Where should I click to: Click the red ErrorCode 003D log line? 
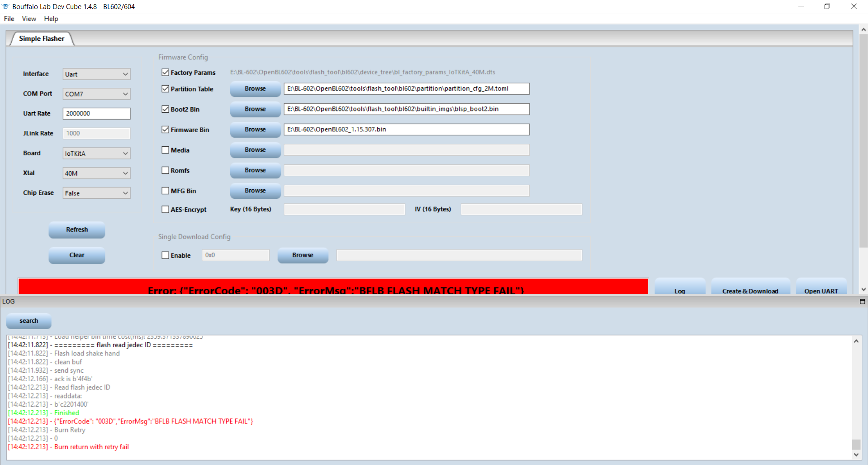click(130, 422)
